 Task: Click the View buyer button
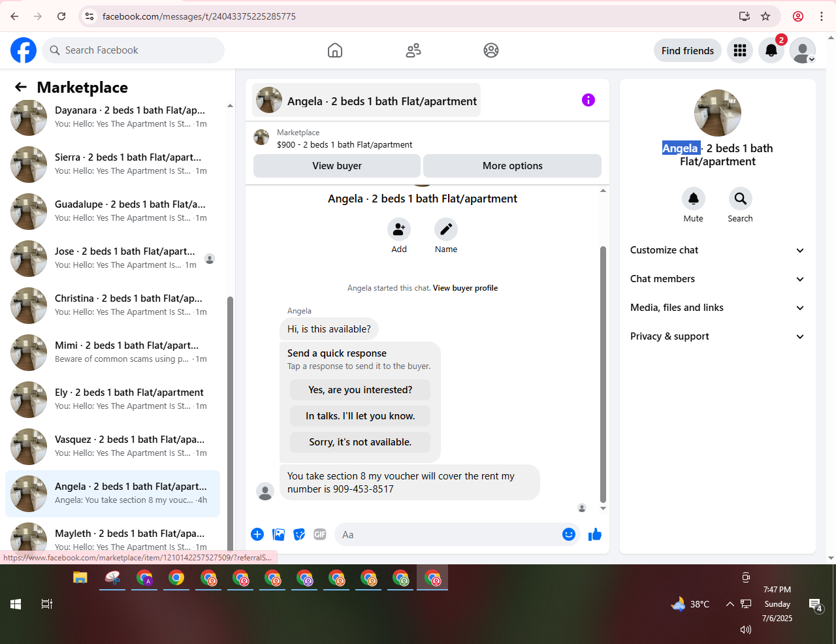pyautogui.click(x=337, y=166)
